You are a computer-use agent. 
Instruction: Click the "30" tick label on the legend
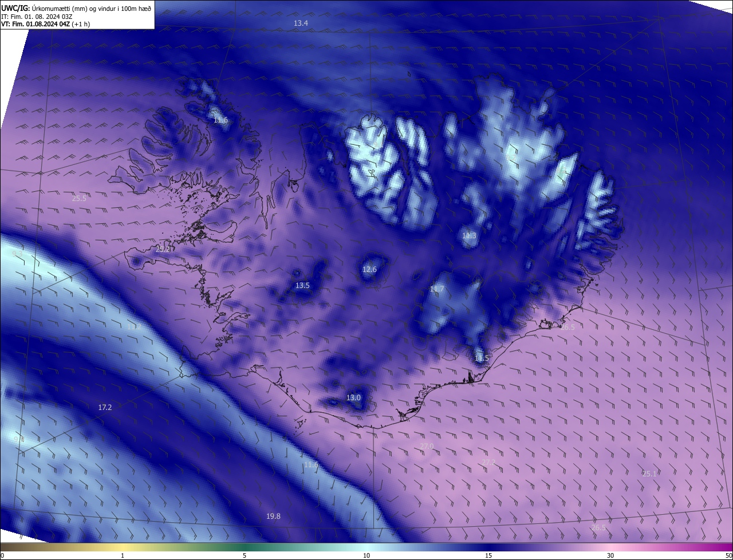click(x=610, y=556)
